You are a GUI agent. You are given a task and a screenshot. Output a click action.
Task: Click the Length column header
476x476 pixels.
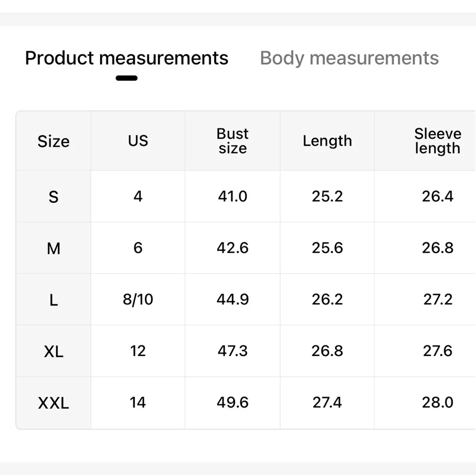point(327,141)
